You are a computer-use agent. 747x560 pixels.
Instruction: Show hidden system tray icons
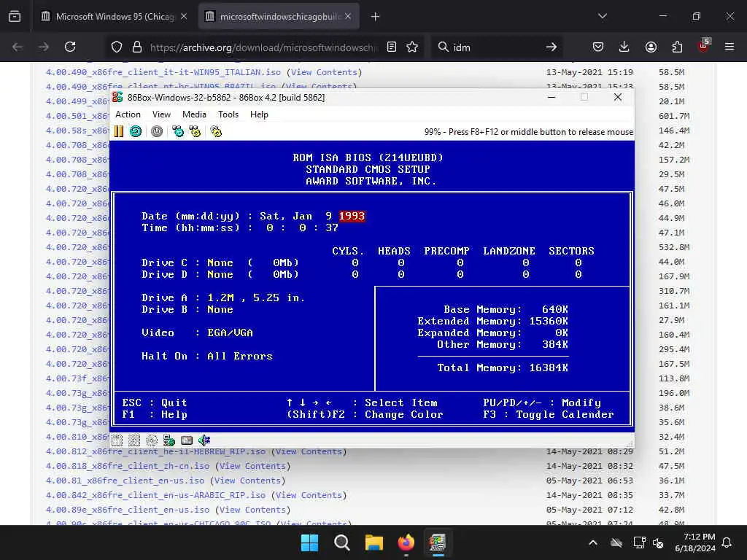593,542
